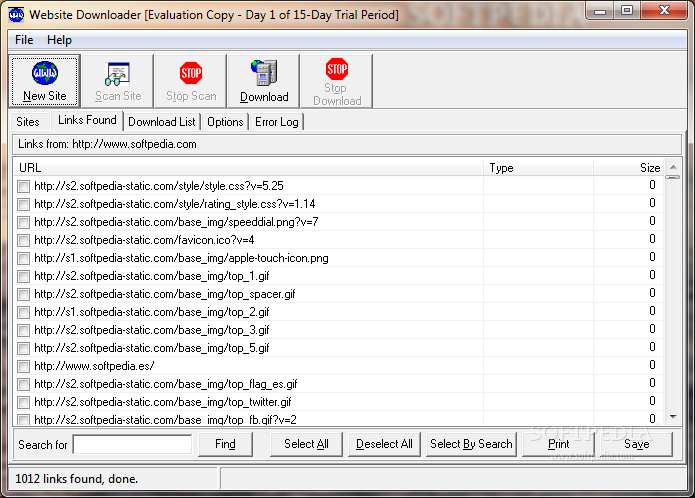Click the New Site globe icon
The image size is (695, 498).
(x=45, y=73)
